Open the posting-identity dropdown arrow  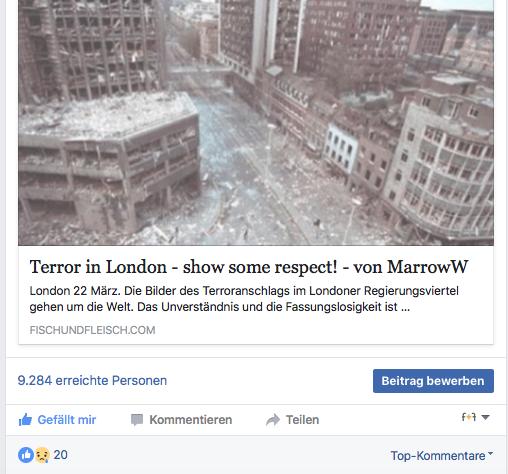pyautogui.click(x=485, y=417)
